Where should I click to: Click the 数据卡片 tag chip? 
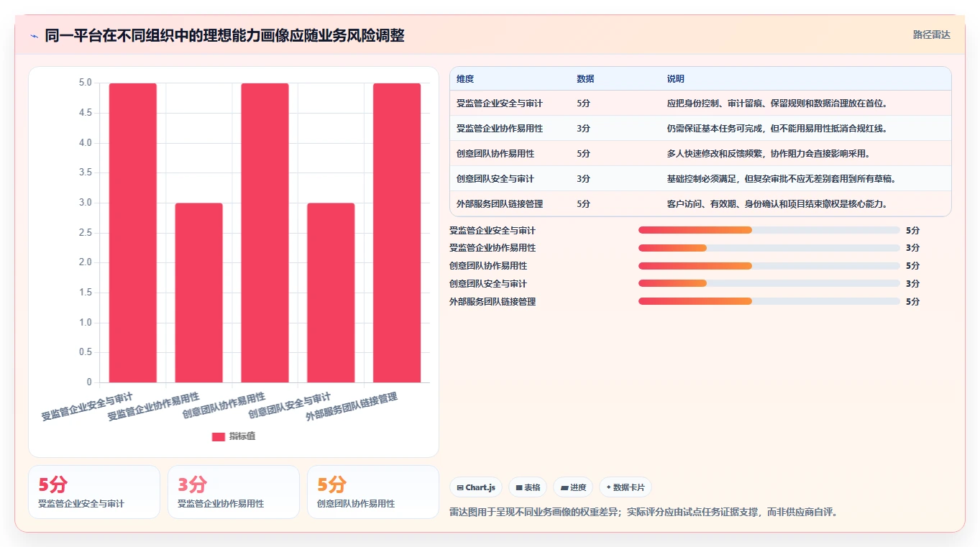point(626,487)
